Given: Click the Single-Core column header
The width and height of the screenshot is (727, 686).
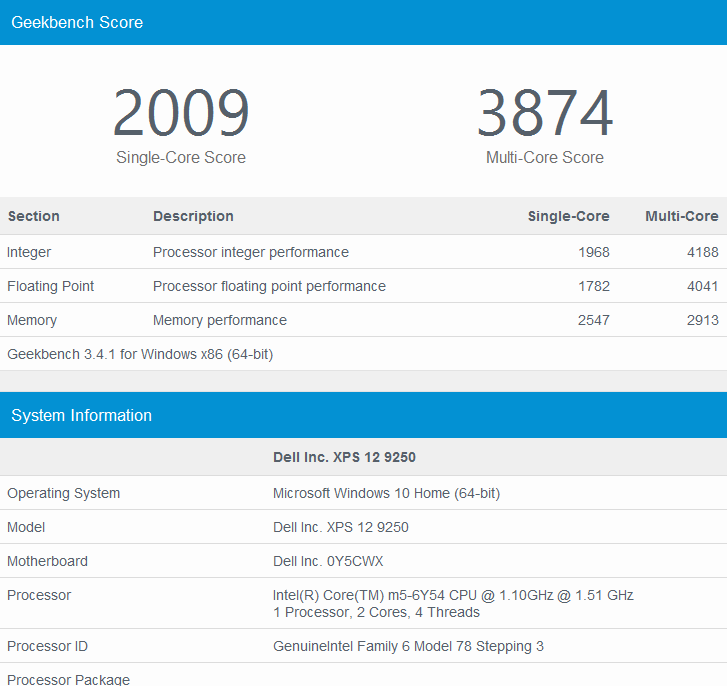Looking at the screenshot, I should [568, 216].
